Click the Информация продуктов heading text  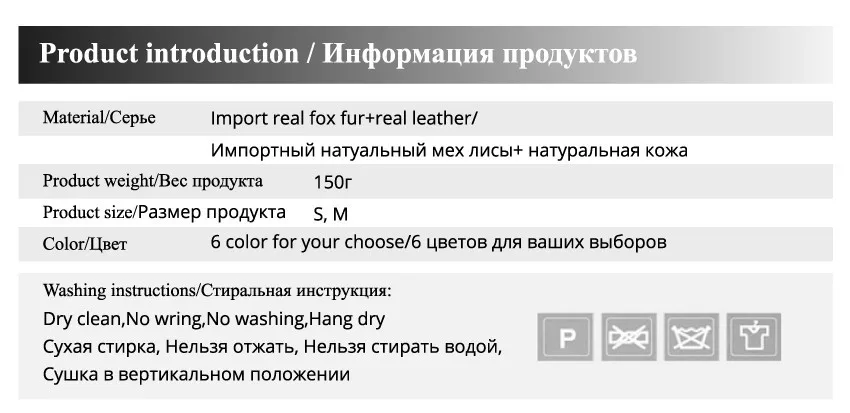pyautogui.click(x=480, y=54)
